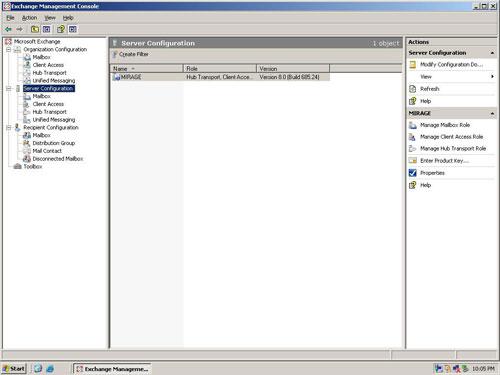The height and width of the screenshot is (375, 500).
Task: Select Organization Configuration in the tree
Action: point(55,49)
